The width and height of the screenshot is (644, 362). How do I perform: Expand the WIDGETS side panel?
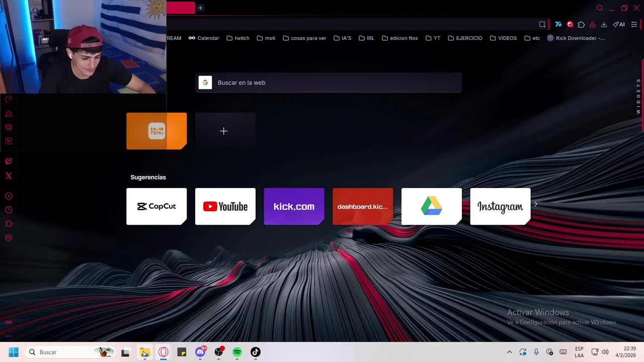[x=638, y=96]
